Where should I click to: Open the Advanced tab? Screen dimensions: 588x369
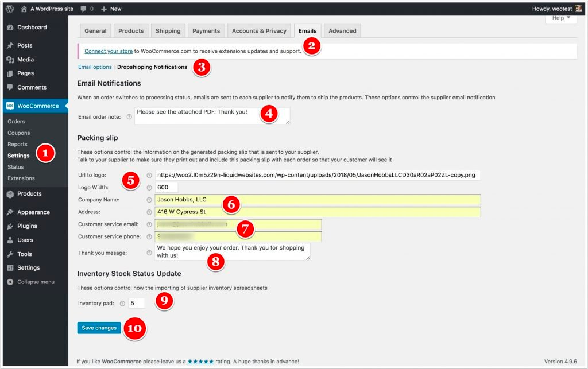(x=342, y=31)
